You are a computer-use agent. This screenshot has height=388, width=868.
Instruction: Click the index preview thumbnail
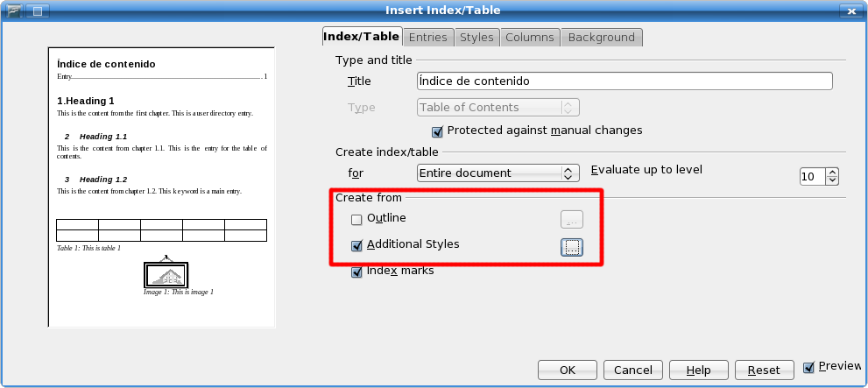(x=162, y=187)
